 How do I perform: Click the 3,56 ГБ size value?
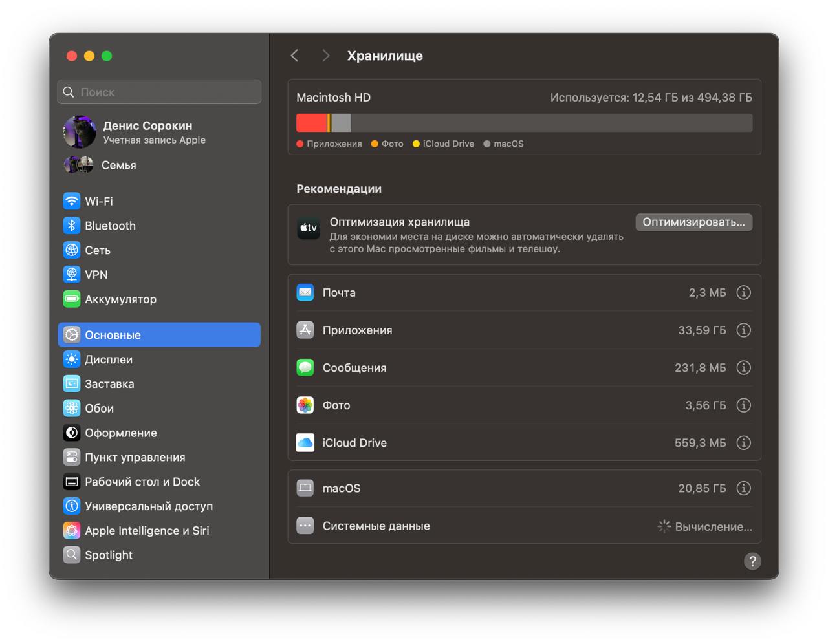point(706,405)
